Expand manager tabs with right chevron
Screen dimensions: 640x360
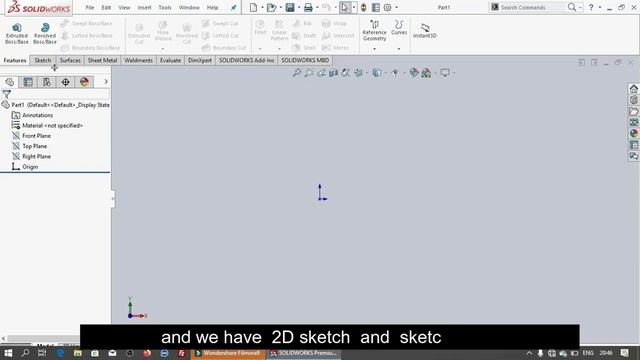[x=106, y=82]
